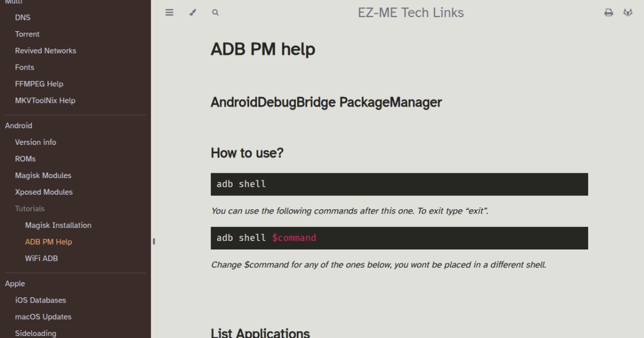Click the print icon

coord(609,12)
